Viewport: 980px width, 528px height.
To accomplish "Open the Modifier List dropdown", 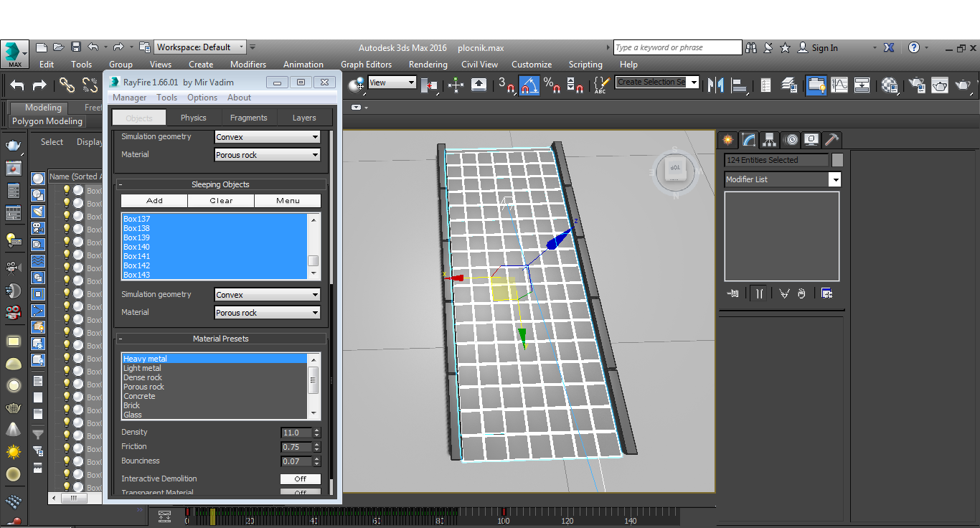I will click(x=782, y=179).
